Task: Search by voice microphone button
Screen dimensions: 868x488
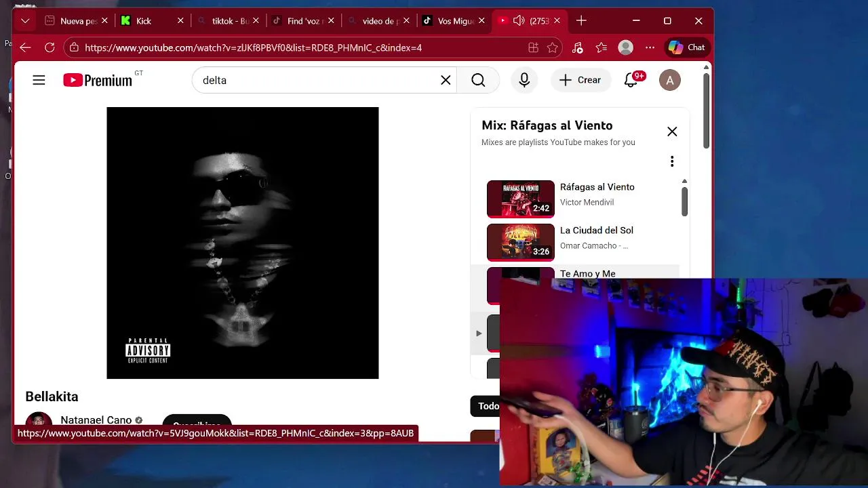Action: tap(524, 80)
